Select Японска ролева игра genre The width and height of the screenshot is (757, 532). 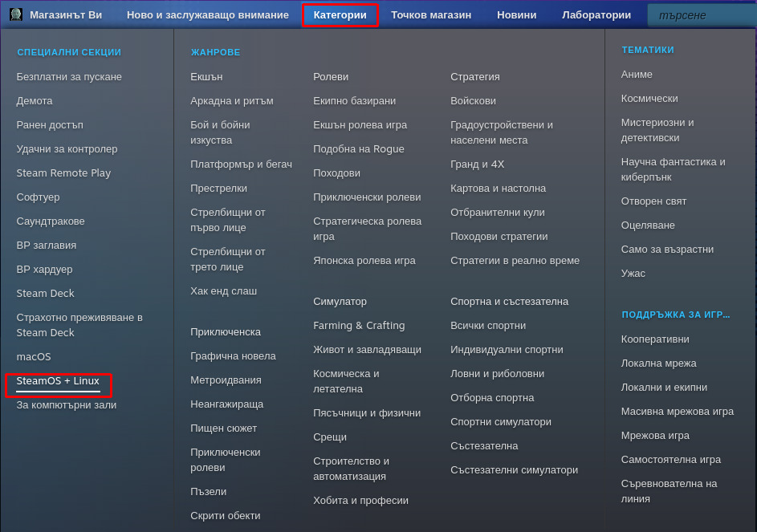[364, 261]
